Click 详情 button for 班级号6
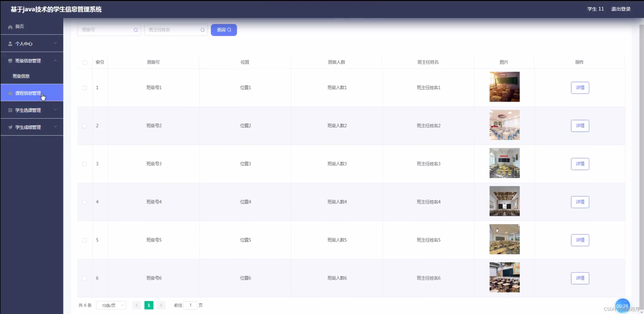 pos(580,278)
